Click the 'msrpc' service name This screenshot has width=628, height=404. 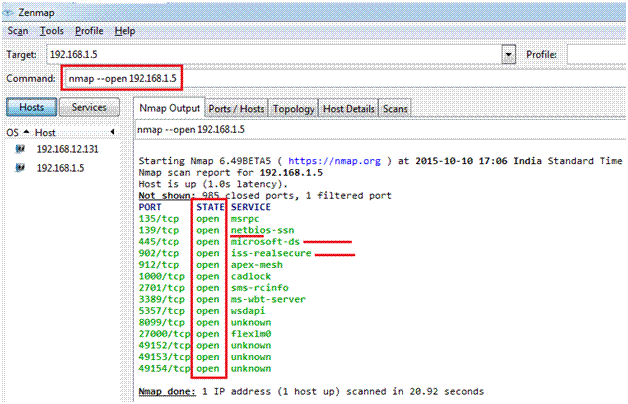point(245,219)
